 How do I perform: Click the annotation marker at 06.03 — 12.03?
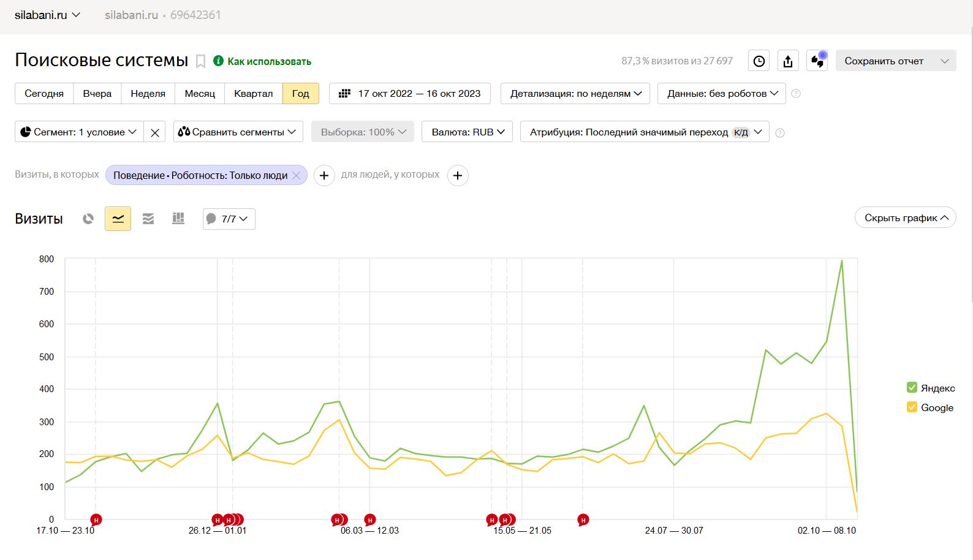(x=369, y=520)
